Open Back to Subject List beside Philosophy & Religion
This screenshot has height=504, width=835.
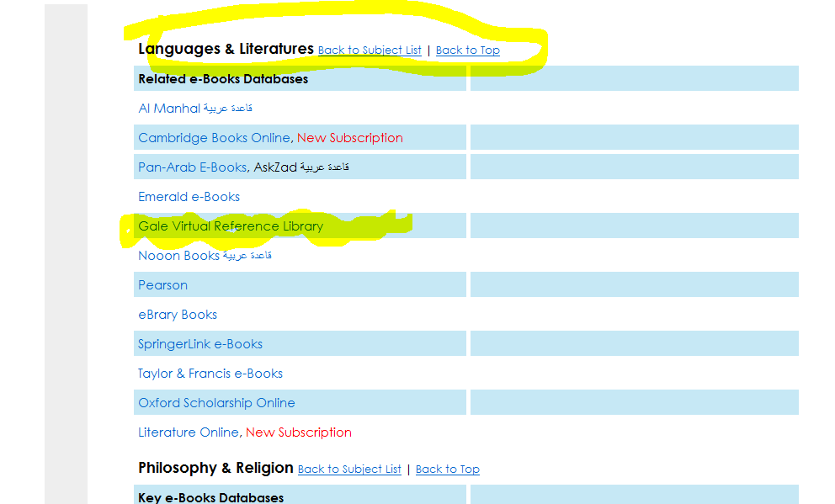tap(349, 469)
